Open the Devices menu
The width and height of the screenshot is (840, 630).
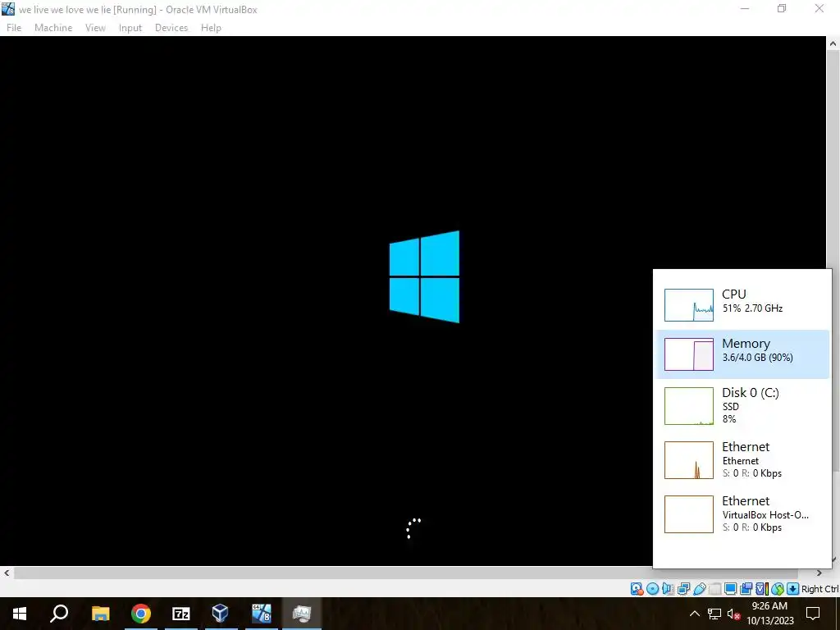tap(171, 28)
